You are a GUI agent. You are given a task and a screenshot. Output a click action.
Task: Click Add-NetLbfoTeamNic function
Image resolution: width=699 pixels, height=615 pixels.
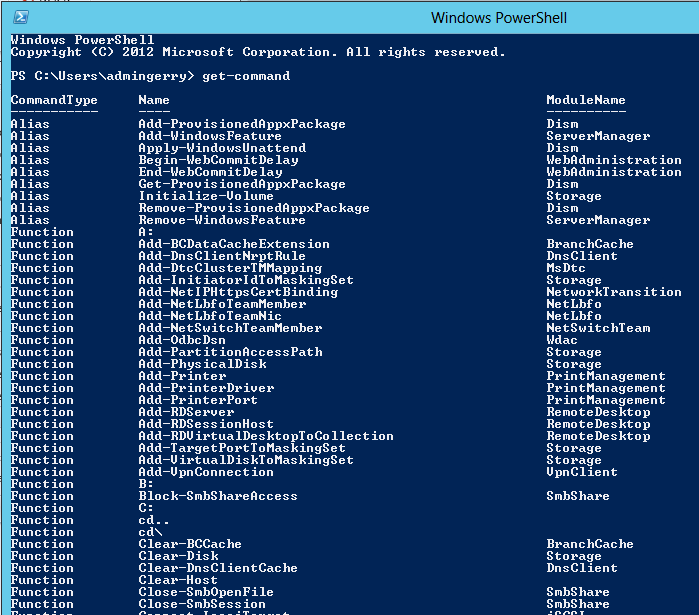click(x=210, y=316)
